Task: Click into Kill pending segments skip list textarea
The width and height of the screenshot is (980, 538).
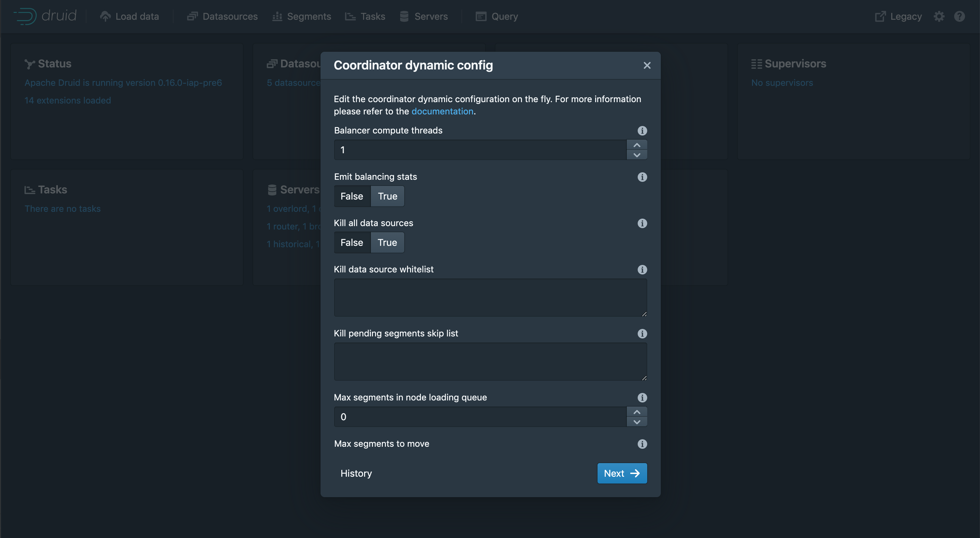Action: [490, 362]
